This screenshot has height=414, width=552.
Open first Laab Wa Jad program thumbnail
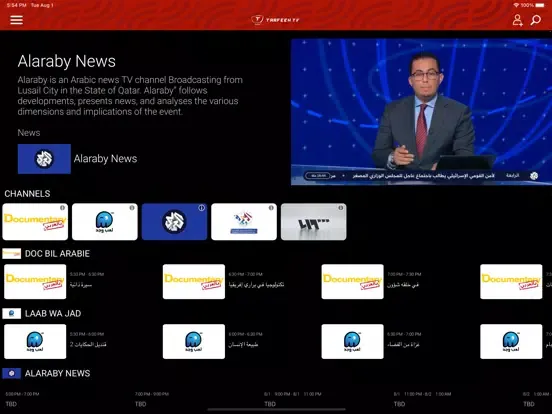[x=35, y=341]
